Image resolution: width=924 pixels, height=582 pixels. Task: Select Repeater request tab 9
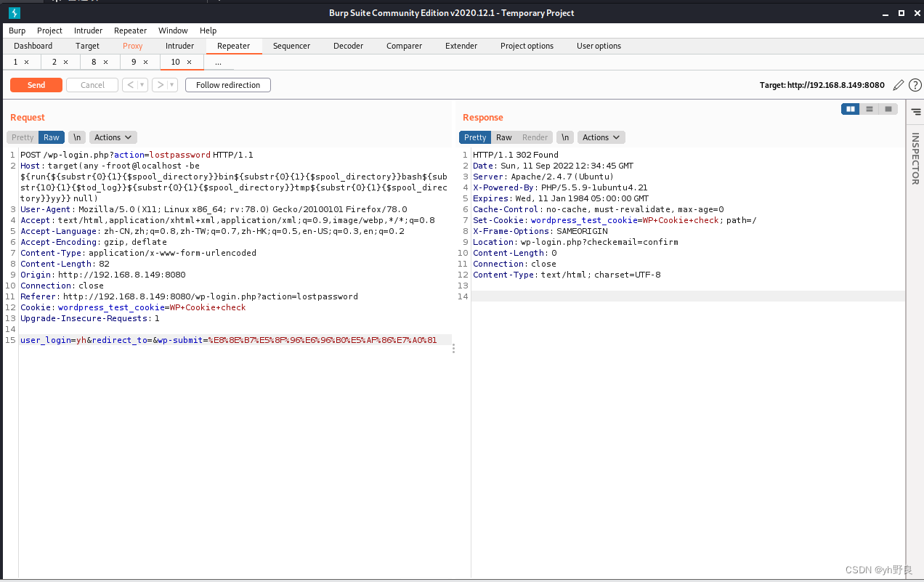[x=134, y=62]
